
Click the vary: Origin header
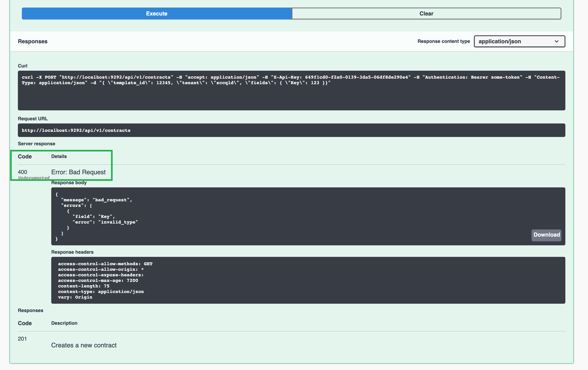75,297
